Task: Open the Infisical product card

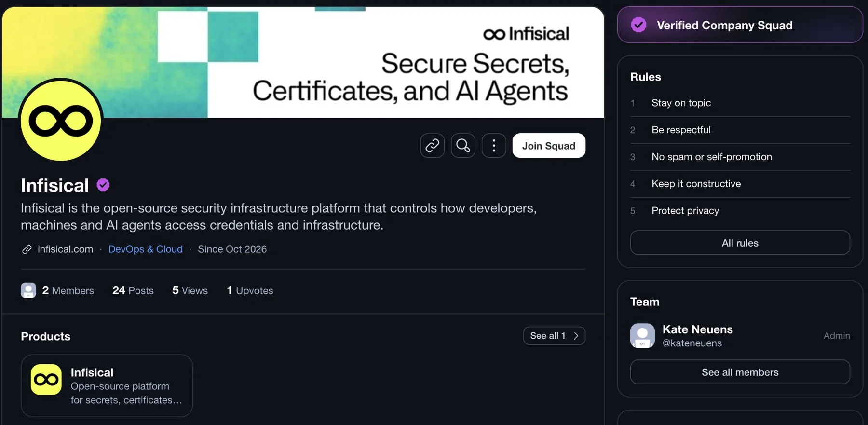Action: pos(107,386)
